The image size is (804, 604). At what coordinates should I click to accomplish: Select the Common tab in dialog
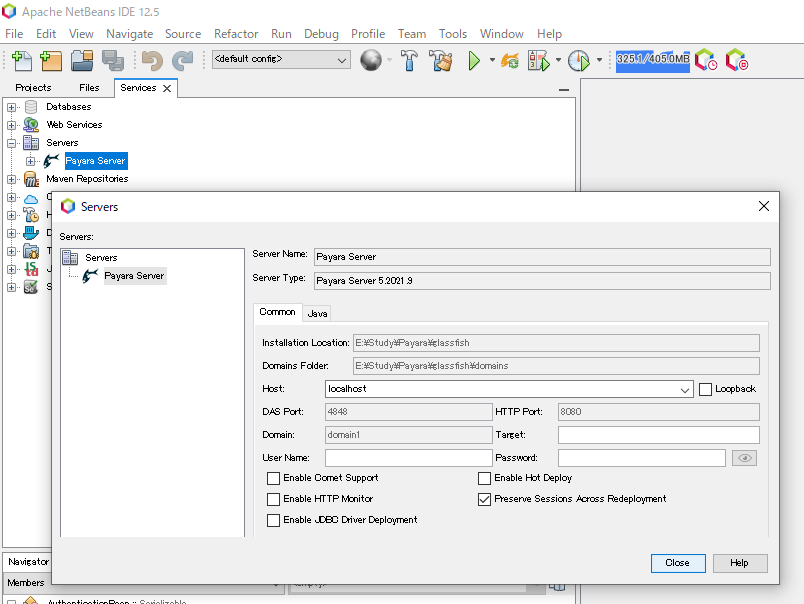pyautogui.click(x=277, y=312)
